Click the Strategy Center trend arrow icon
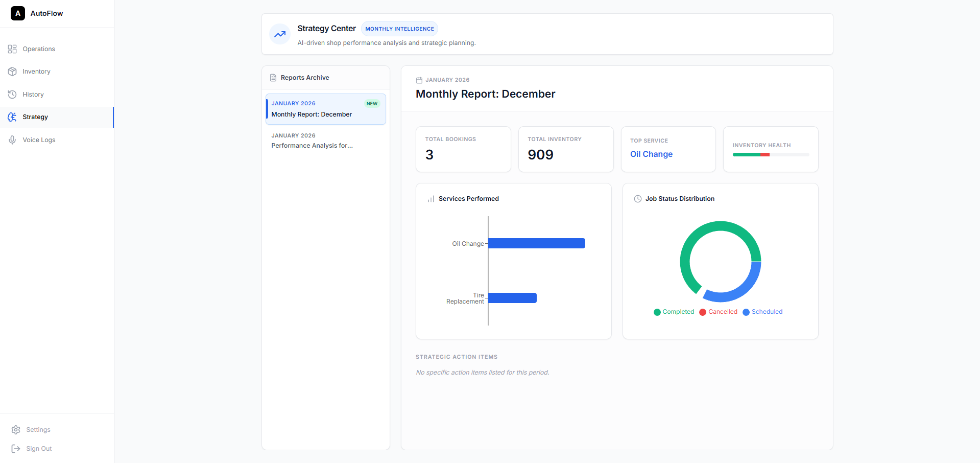The width and height of the screenshot is (980, 463). (x=280, y=34)
